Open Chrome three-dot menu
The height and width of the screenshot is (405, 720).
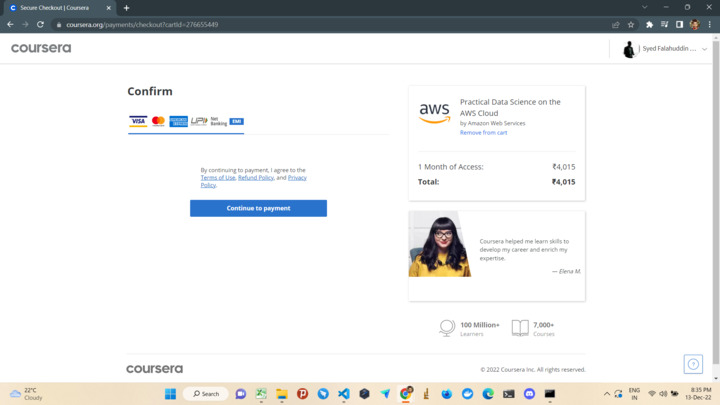point(709,25)
